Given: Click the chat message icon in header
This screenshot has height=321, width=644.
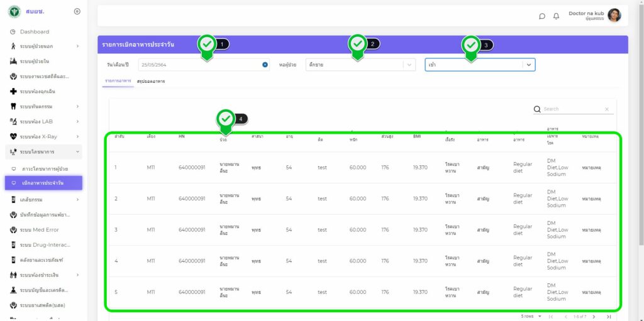Looking at the screenshot, I should pyautogui.click(x=542, y=16).
